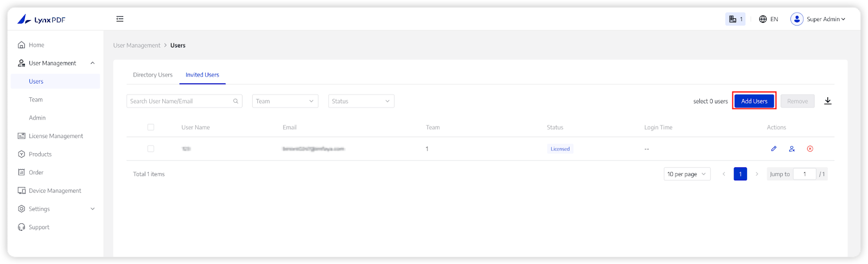Change the 10 per page dropdown

click(x=687, y=174)
